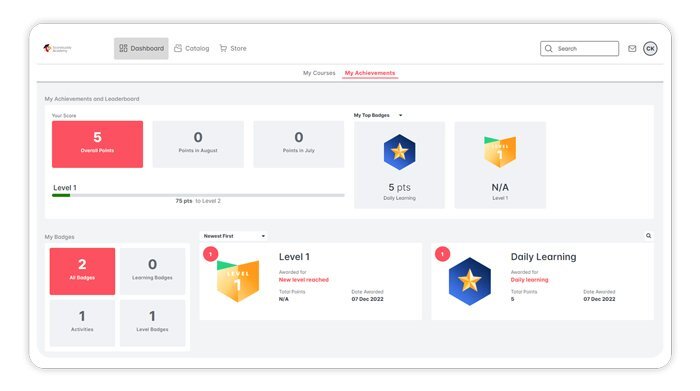Click the Level 1 card title
The image size is (700, 391).
click(x=294, y=257)
